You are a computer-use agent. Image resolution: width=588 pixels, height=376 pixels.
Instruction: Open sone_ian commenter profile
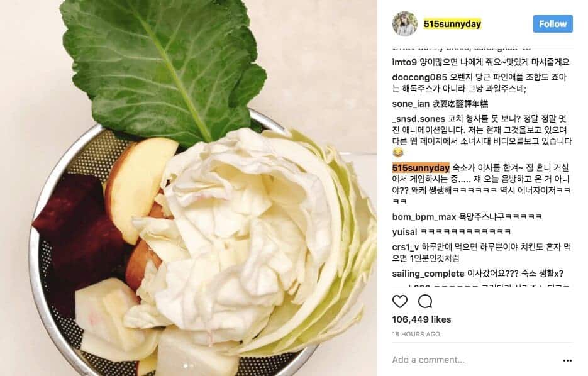[411, 104]
